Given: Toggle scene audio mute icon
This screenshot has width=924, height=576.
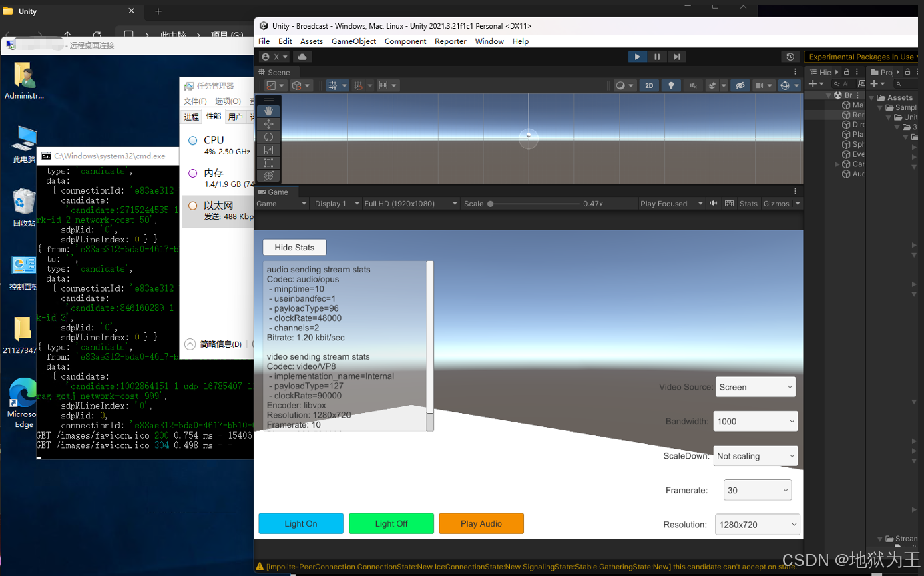Looking at the screenshot, I should (x=693, y=85).
